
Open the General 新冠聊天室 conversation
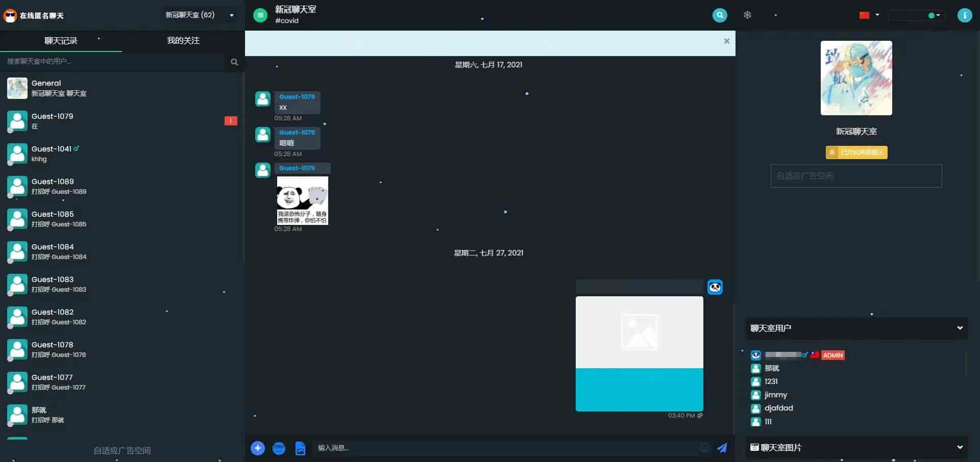[x=122, y=88]
